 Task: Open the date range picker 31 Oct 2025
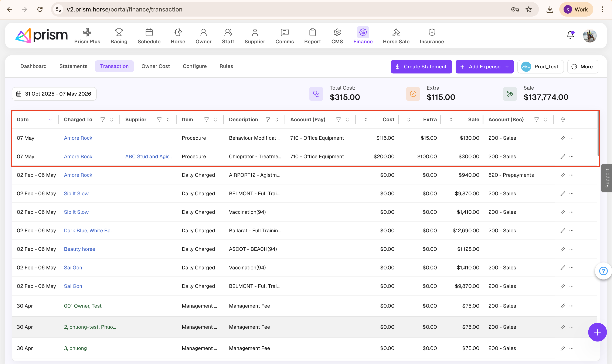pyautogui.click(x=54, y=94)
